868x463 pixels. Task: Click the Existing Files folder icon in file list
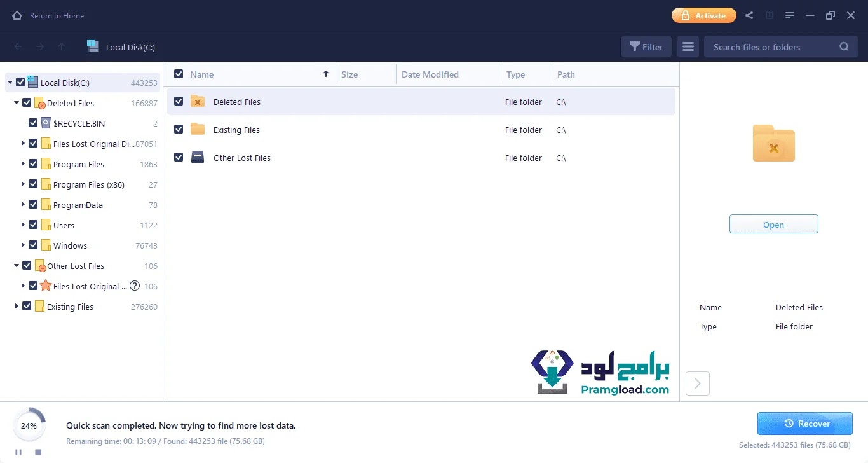pos(198,129)
